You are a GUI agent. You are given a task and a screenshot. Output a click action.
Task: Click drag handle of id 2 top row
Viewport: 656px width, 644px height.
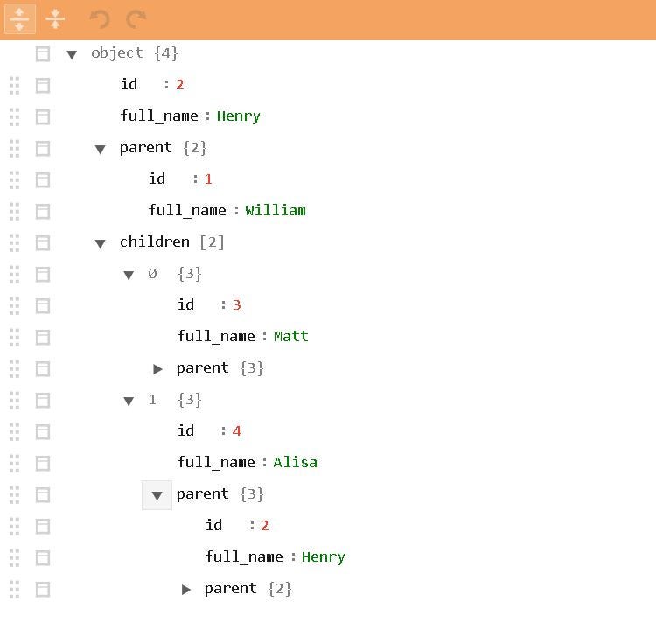(14, 86)
